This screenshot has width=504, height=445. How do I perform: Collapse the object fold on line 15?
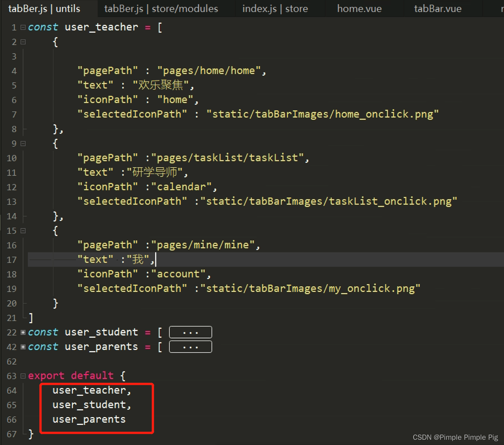pyautogui.click(x=23, y=231)
